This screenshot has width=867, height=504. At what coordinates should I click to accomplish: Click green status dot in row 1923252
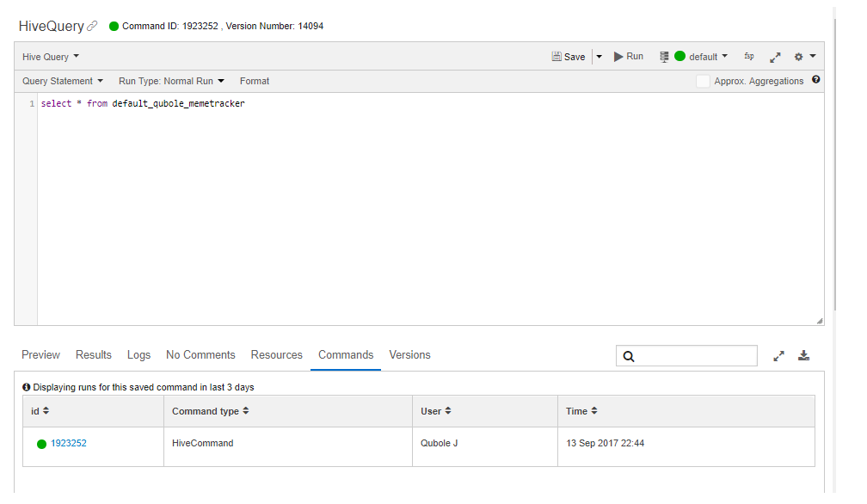tap(41, 444)
